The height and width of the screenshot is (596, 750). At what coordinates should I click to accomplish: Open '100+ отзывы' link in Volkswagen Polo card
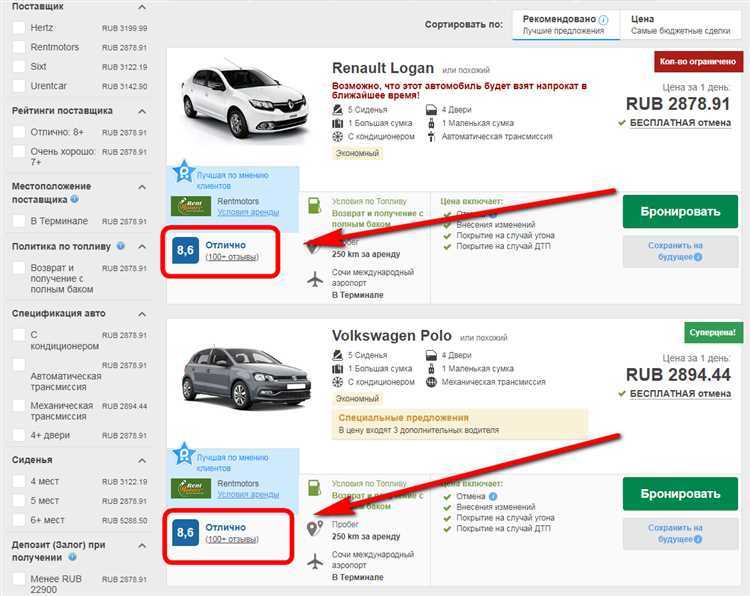pos(232,540)
